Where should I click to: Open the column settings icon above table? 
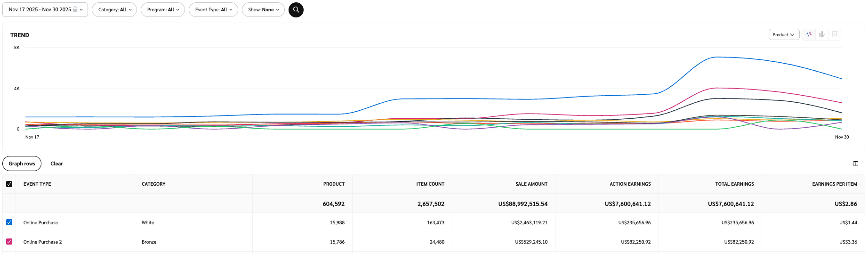coord(855,164)
